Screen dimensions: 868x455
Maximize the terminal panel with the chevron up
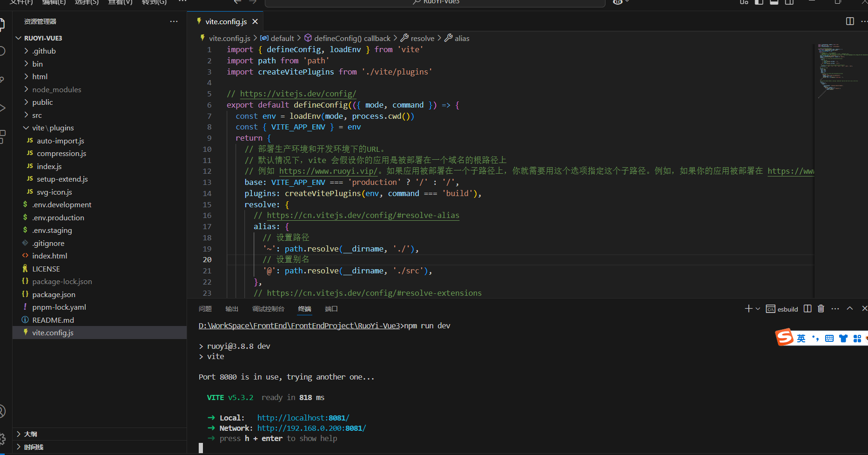click(850, 309)
